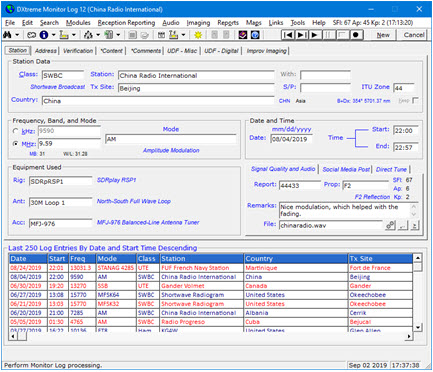Click the purple book toolbar icon
The height and width of the screenshot is (372, 433).
pos(243,35)
